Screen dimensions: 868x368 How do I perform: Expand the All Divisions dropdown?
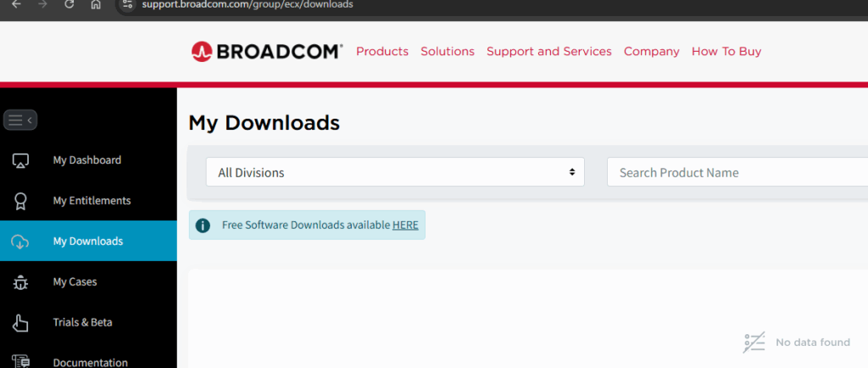click(x=395, y=172)
